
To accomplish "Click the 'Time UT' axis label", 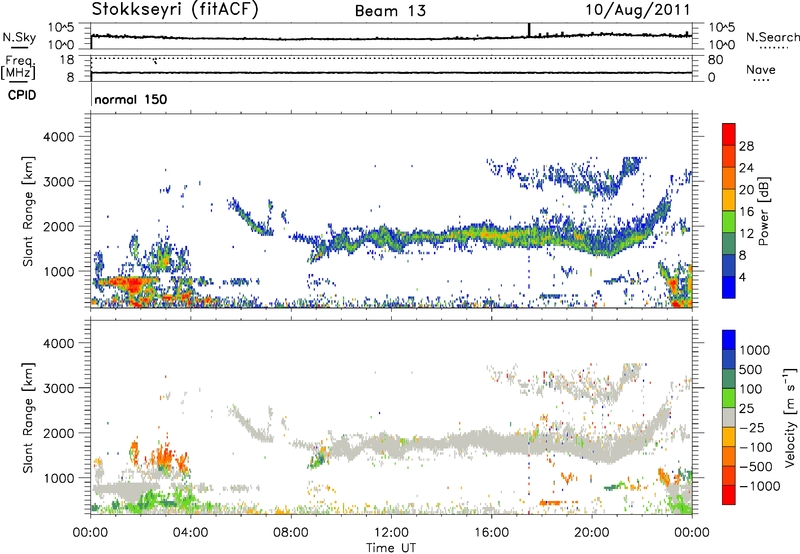I will (391, 548).
